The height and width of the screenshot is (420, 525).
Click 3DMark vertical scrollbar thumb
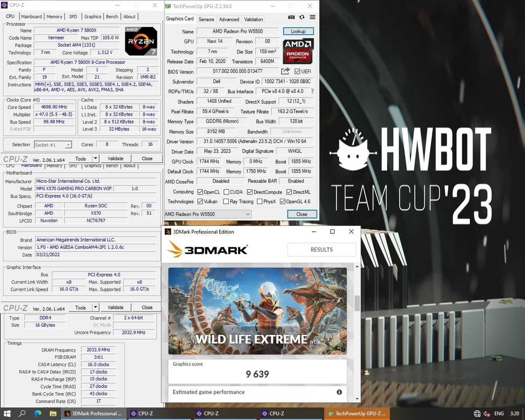click(x=357, y=303)
